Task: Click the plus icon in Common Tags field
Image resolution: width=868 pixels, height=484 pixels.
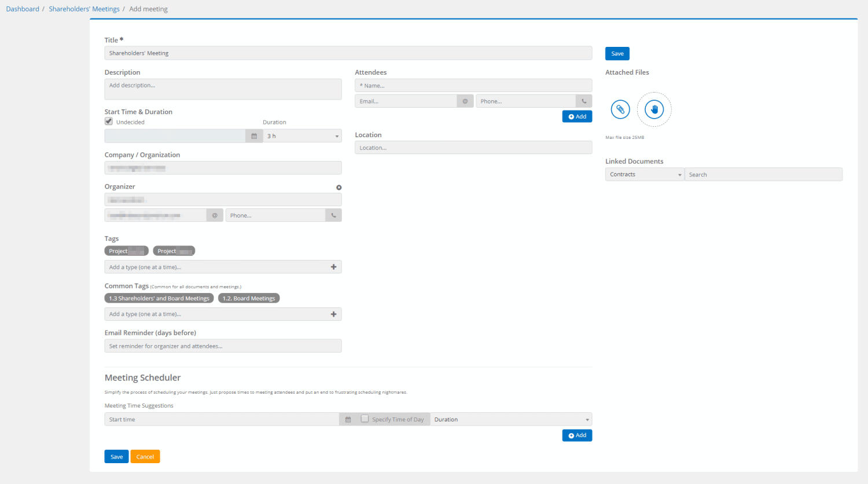Action: pyautogui.click(x=333, y=314)
